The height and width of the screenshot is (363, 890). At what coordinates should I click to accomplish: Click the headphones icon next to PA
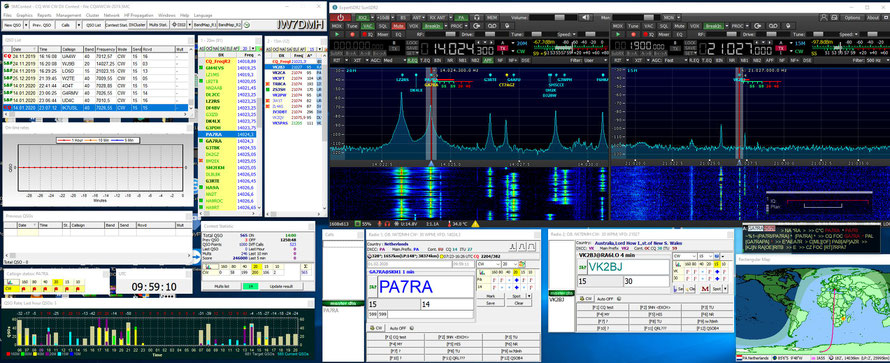(x=477, y=18)
